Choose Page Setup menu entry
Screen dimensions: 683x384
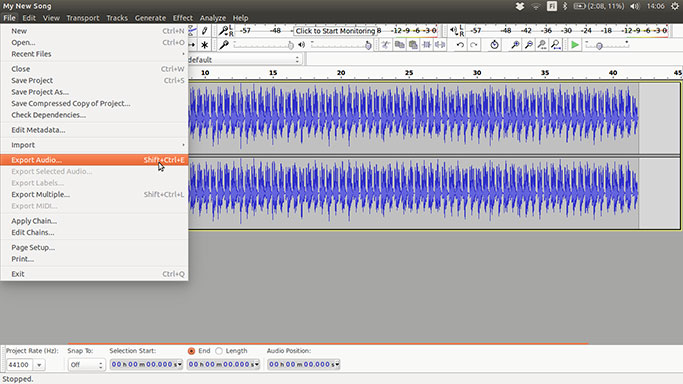94,247
